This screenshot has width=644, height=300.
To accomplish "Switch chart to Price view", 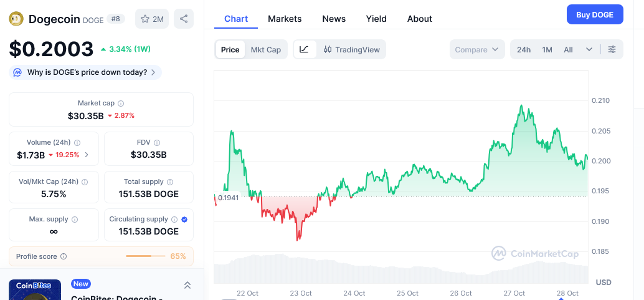I will (230, 49).
